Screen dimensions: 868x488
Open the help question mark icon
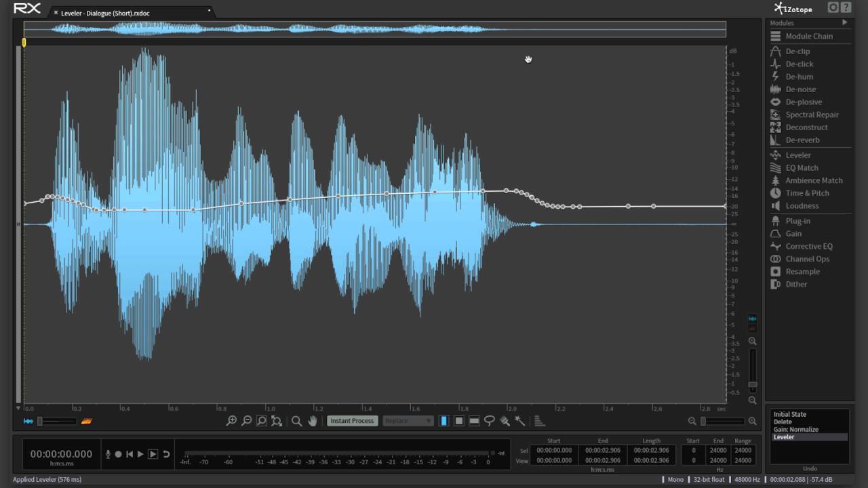(846, 7)
